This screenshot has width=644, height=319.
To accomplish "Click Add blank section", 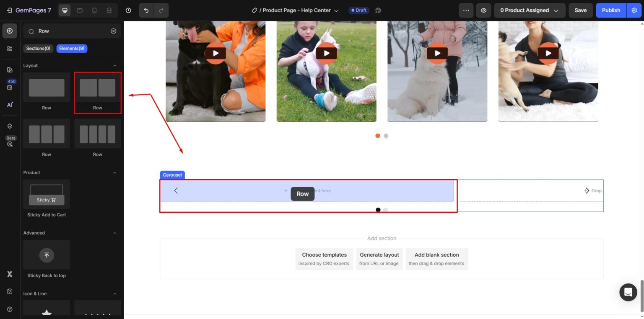I will 436,259.
